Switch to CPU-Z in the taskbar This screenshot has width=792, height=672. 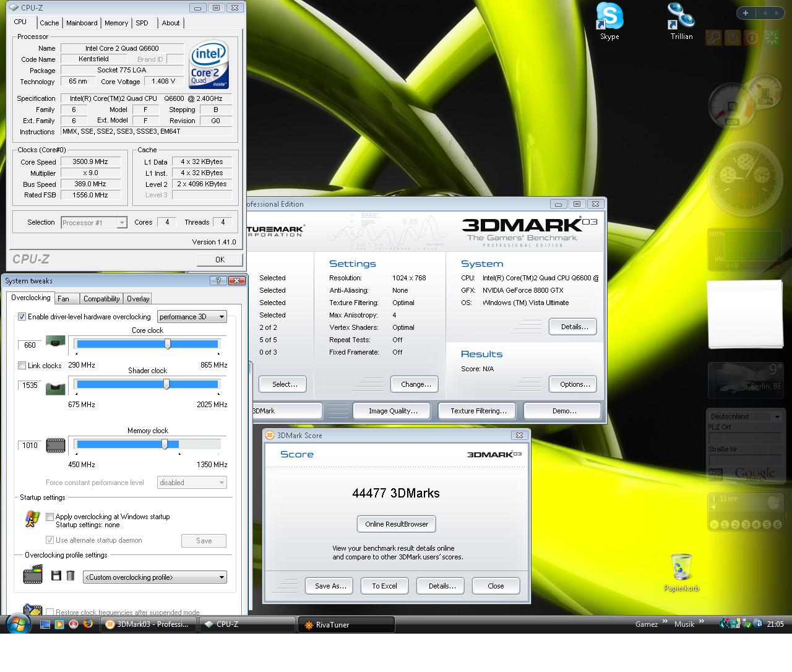[x=247, y=624]
